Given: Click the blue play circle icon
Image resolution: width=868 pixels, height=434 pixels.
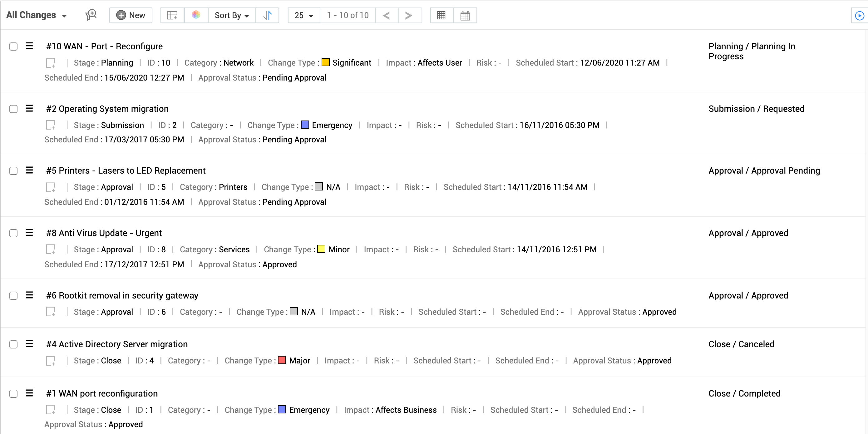Looking at the screenshot, I should tap(860, 16).
